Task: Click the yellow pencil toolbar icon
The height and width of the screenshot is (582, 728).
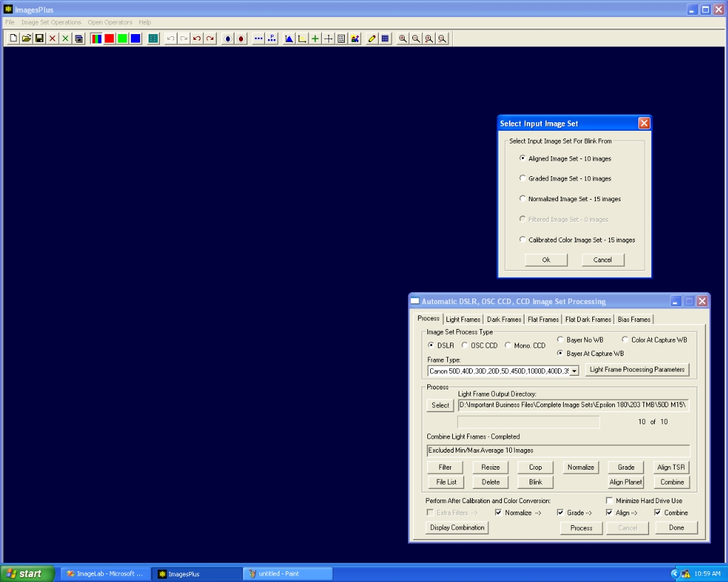Action: pos(371,38)
